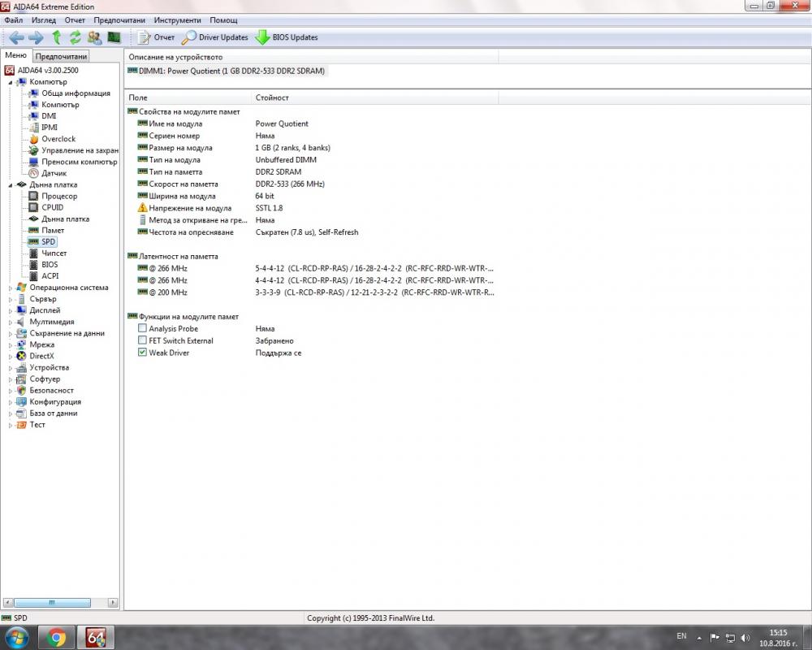The height and width of the screenshot is (650, 812).
Task: Select the DIMM1: Power Quotient device row
Action: [x=227, y=71]
